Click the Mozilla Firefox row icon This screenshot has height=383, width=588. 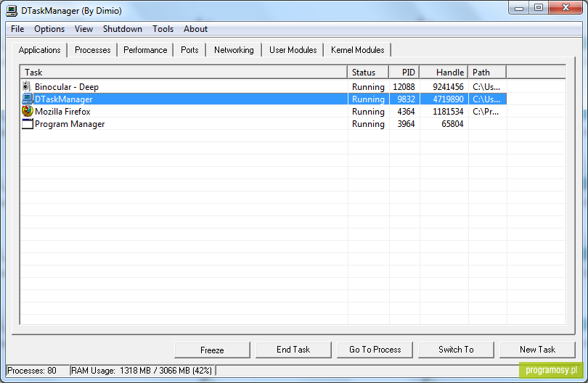coord(28,111)
